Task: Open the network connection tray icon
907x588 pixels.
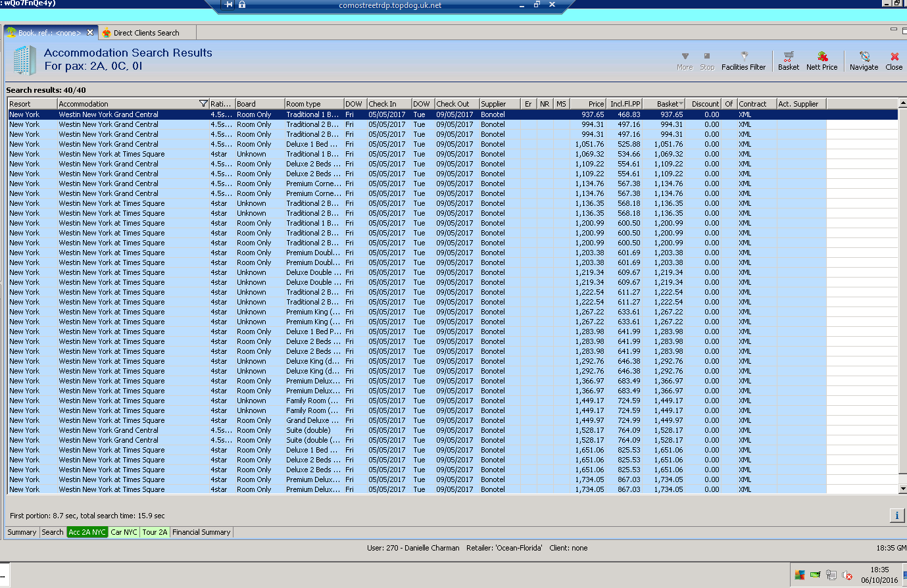Action: point(831,575)
